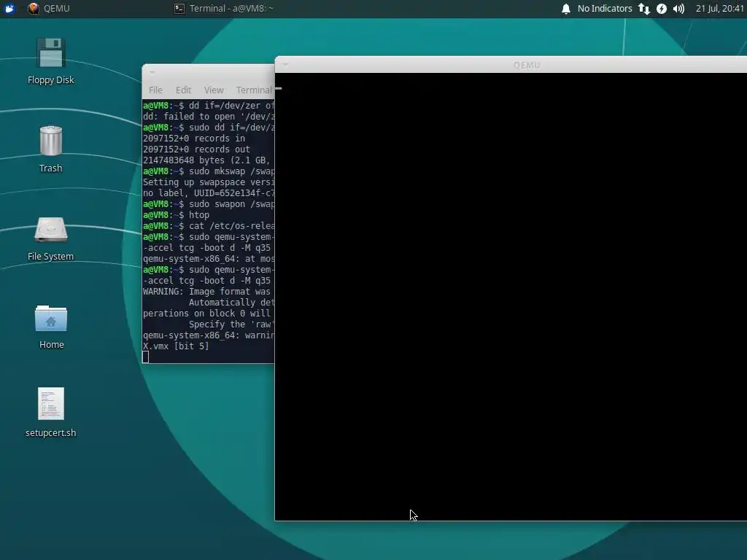
Task: Click the QEMU app icon in taskbar
Action: pos(33,9)
